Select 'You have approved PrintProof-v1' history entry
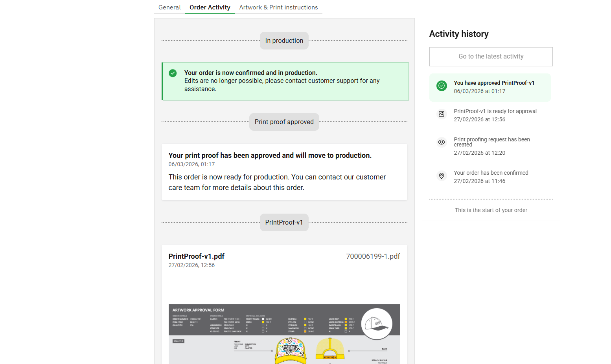 pos(490,87)
